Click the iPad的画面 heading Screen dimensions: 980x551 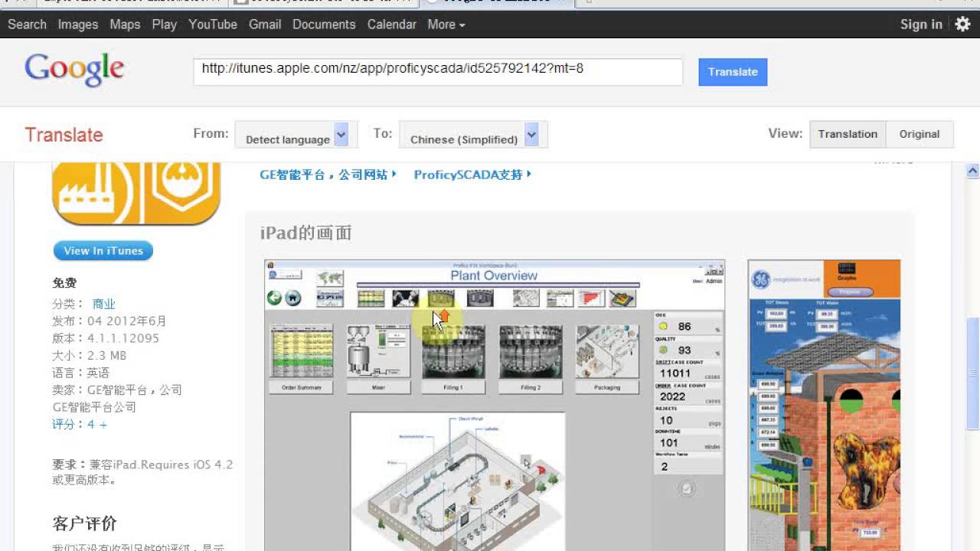[306, 233]
